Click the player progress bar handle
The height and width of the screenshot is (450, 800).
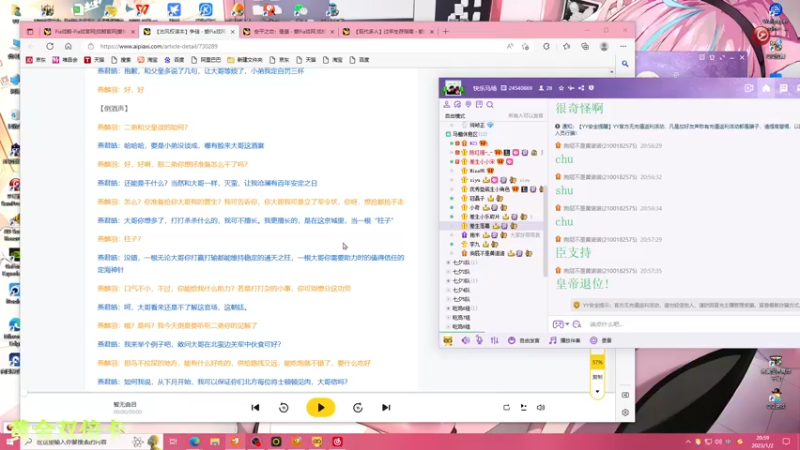[24, 393]
